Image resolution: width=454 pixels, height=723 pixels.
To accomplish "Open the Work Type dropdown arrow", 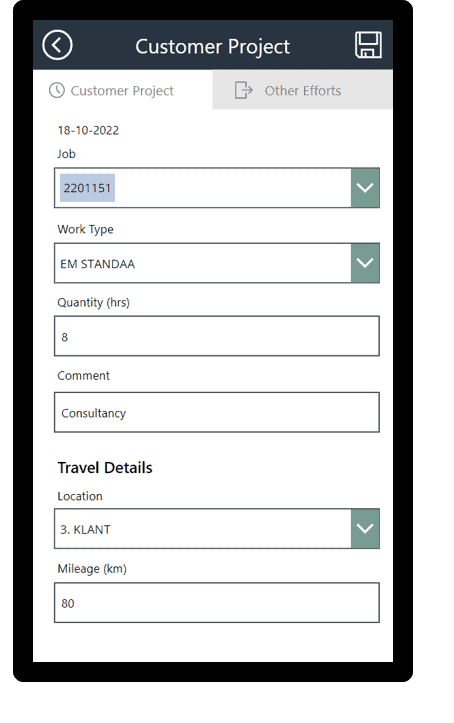I will 365,263.
